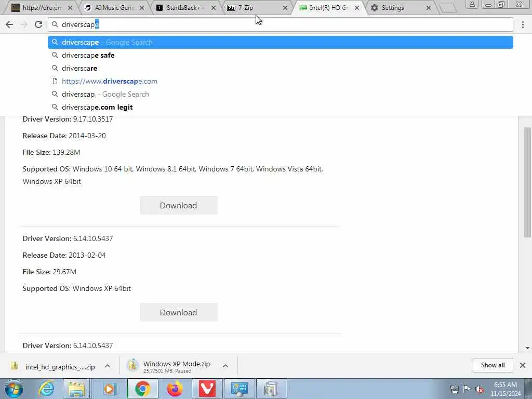Choose the 'driverscap - Google Search' suggestion
Viewport: 532px width, 399px height.
[x=280, y=94]
